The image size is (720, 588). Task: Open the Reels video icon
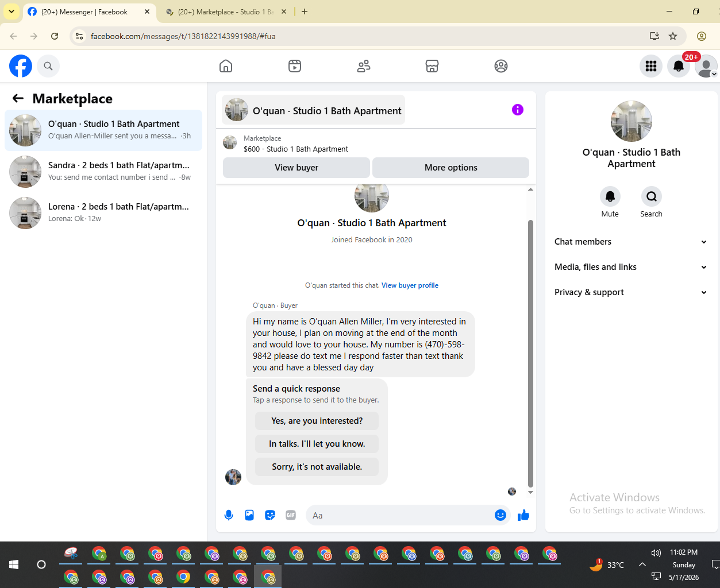(x=295, y=66)
